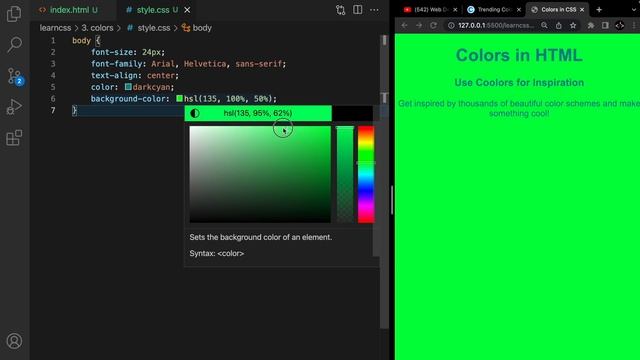The width and height of the screenshot is (640, 360).
Task: Open a new browser tab
Action: coord(599,9)
